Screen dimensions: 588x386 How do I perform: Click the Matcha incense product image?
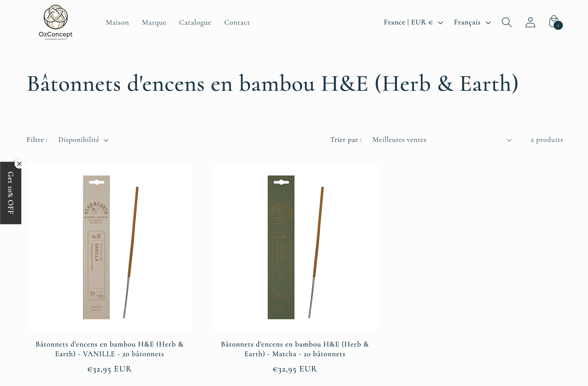(295, 247)
